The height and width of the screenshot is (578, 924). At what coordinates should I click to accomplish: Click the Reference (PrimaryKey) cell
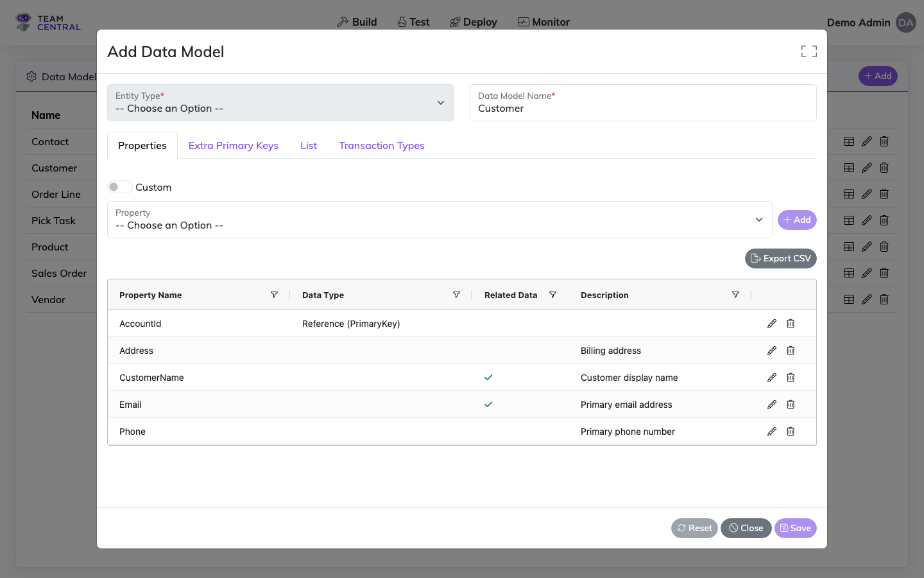(351, 324)
